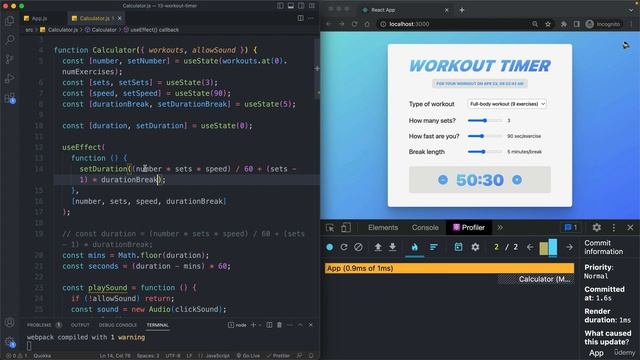Open the Manage gear in VS Code
640x360 pixels.
pos(10,341)
